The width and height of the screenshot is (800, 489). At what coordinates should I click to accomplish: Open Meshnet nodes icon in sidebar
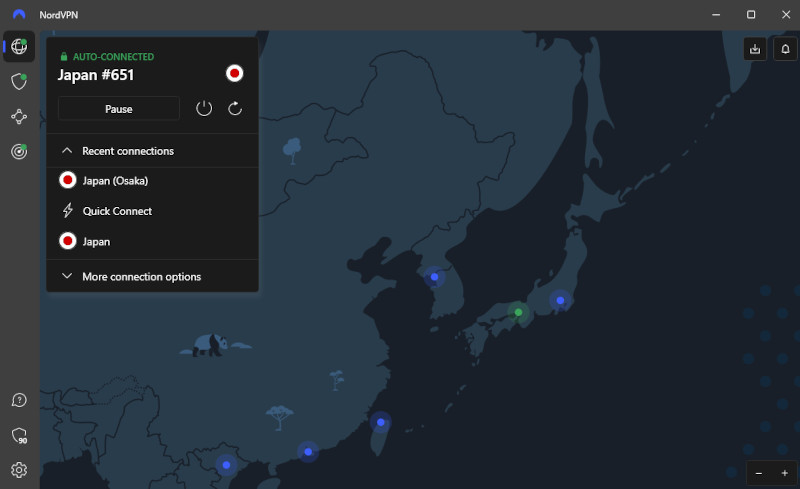[19, 116]
